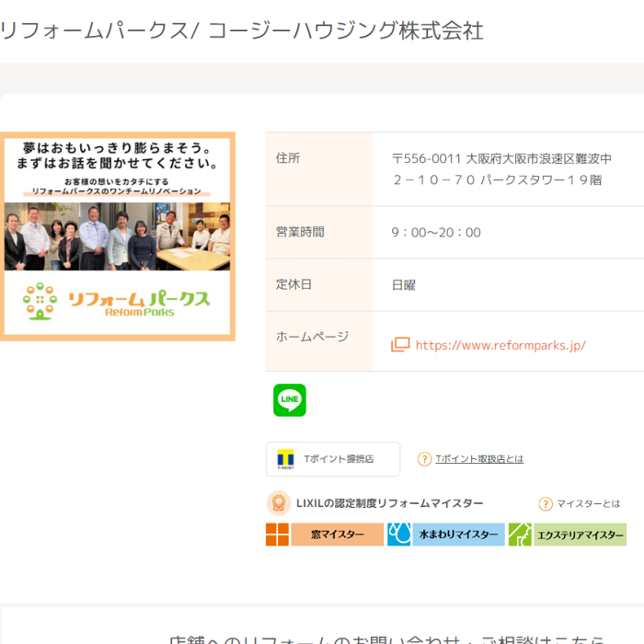Click the green LINE icon
Screen dimensions: 644x644
(290, 400)
